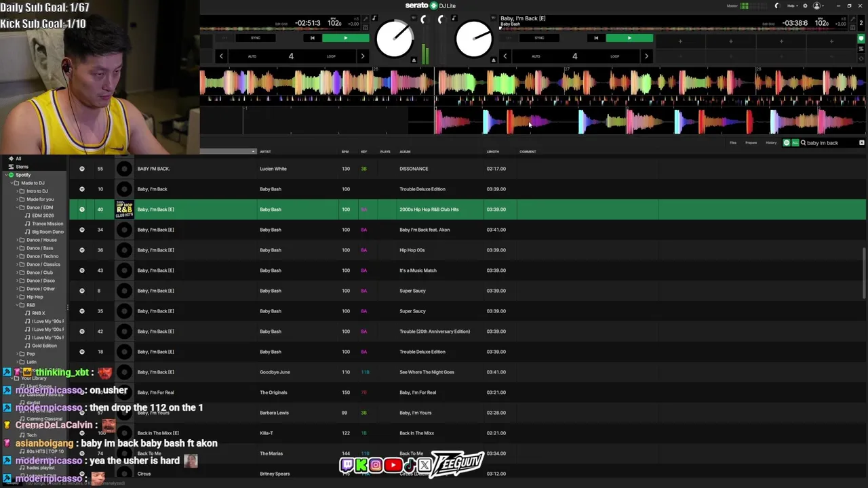Double the loop length on the right deck
868x488 pixels.
point(646,56)
